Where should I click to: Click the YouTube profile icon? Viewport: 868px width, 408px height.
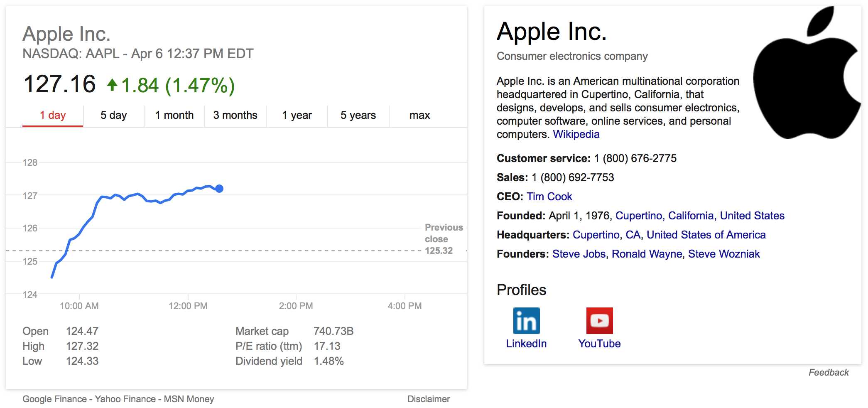[x=599, y=321]
